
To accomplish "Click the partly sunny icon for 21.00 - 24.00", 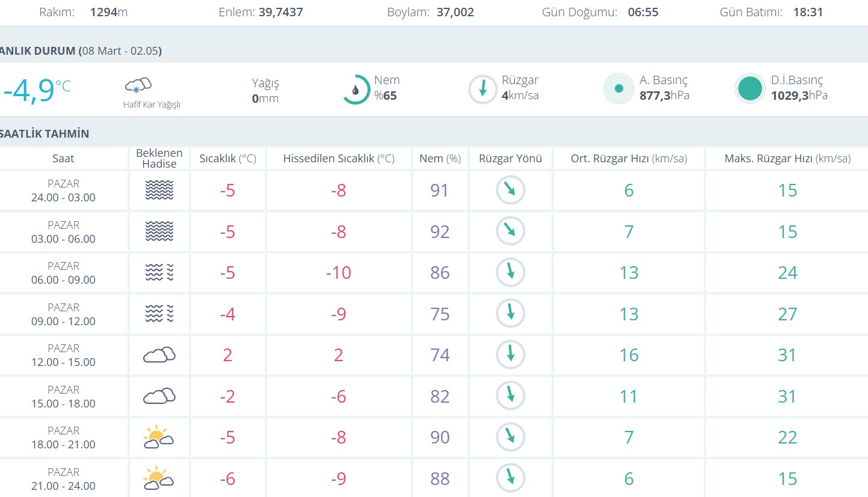I will [159, 478].
